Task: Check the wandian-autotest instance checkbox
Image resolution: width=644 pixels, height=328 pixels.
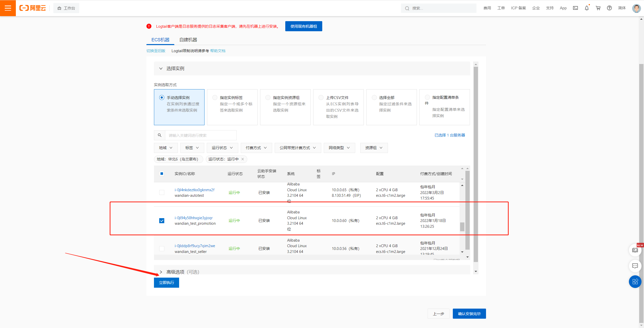Action: click(162, 192)
